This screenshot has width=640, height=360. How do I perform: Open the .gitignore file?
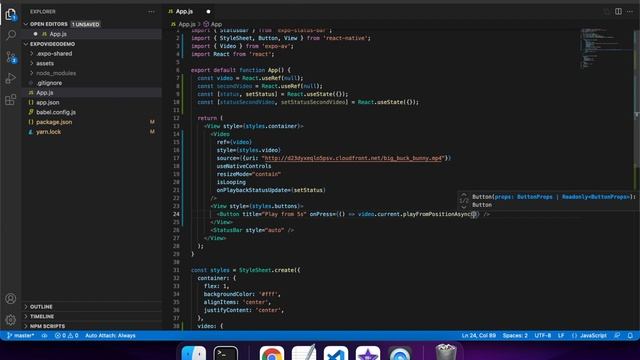49,83
